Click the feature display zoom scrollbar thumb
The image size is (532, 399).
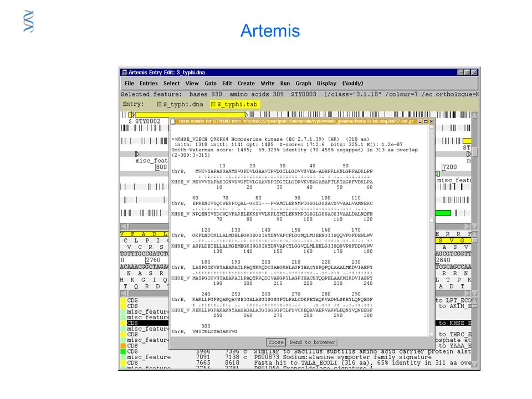coord(475,152)
